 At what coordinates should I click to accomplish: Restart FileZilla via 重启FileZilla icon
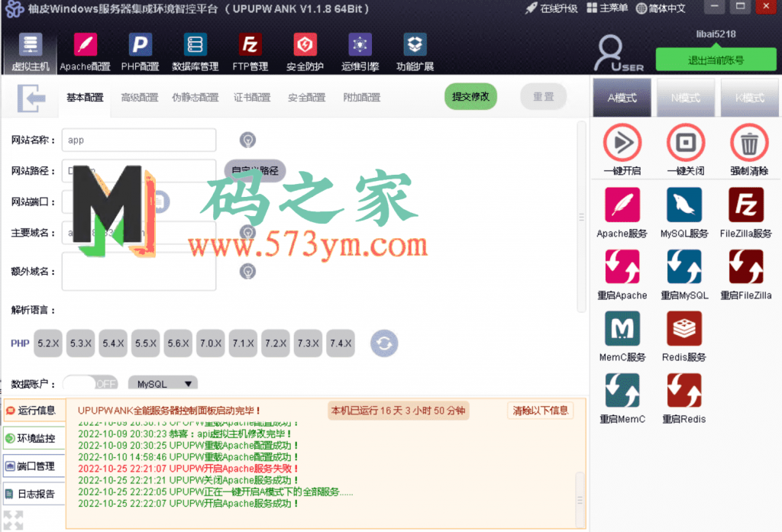coord(745,266)
